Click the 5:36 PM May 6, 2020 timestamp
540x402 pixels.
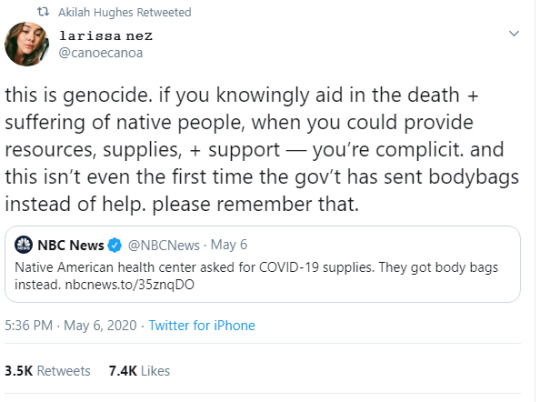pyautogui.click(x=71, y=325)
